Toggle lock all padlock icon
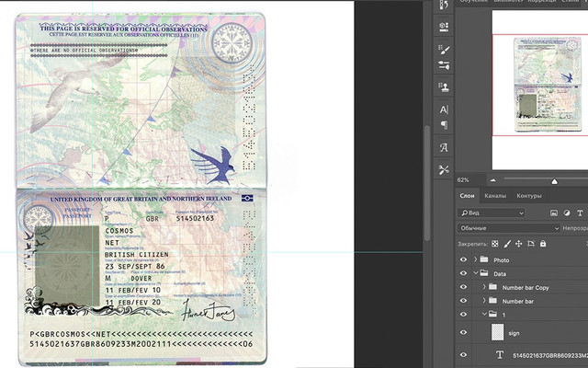The image size is (588, 368). click(x=543, y=244)
